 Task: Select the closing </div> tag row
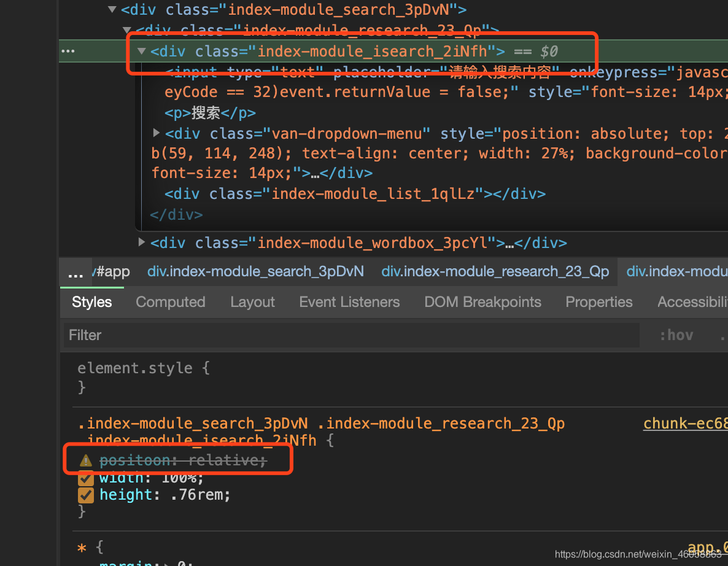[x=176, y=215]
